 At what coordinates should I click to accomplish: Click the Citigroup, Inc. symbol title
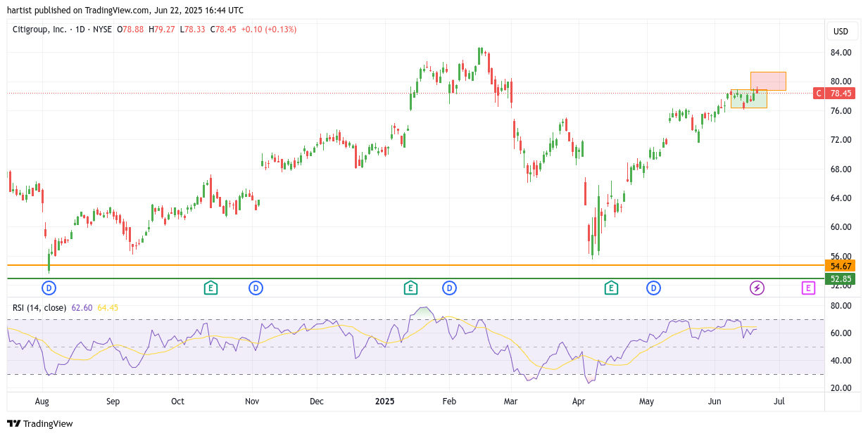click(x=40, y=30)
